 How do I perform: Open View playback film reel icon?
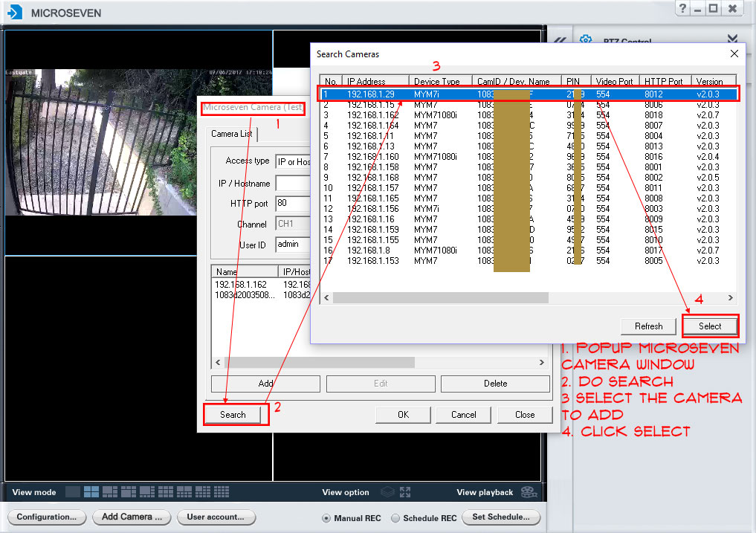point(529,492)
